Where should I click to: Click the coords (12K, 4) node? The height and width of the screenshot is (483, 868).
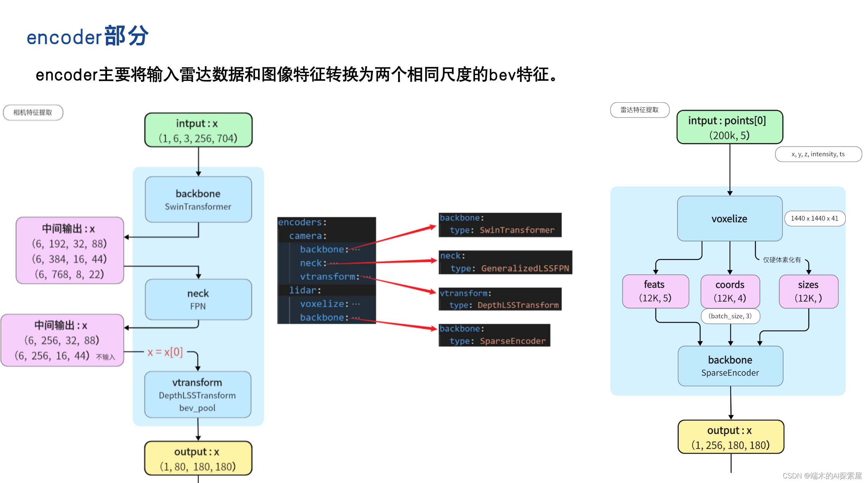730,291
